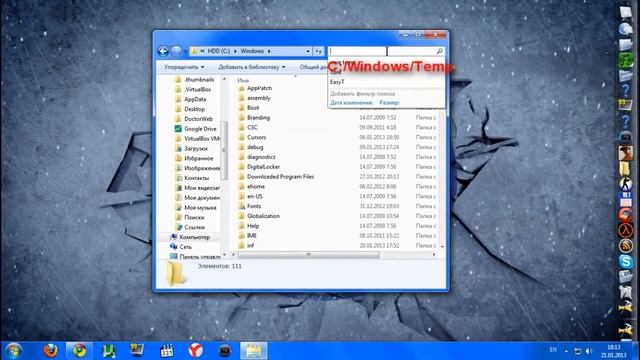This screenshot has height=360, width=640.
Task: Go back with the Explorer back arrow
Action: coord(163,51)
